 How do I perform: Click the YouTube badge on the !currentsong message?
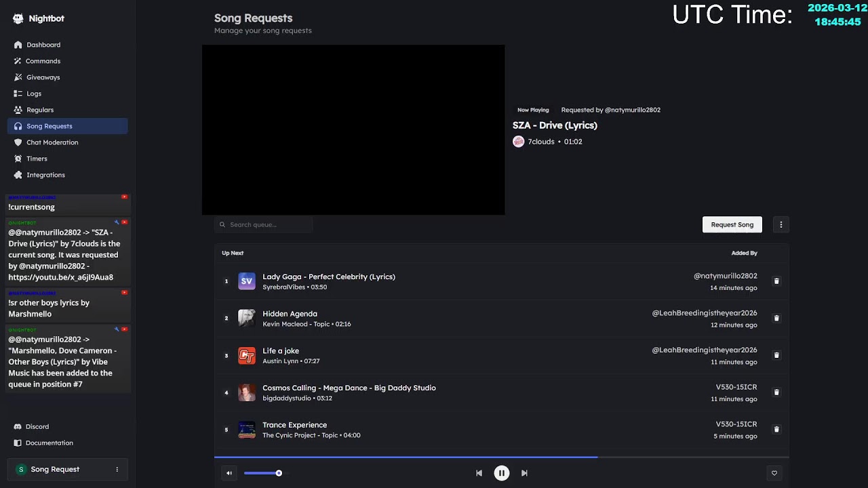tap(124, 197)
